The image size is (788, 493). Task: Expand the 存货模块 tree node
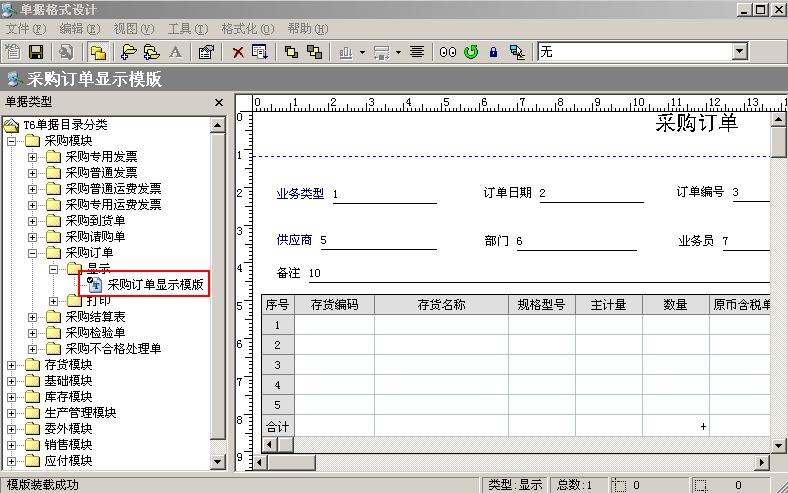pos(12,365)
